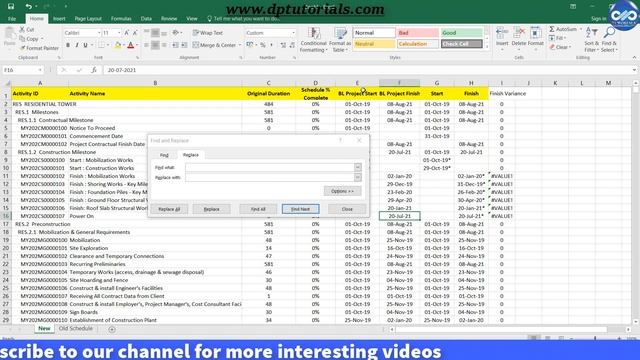The width and height of the screenshot is (640, 360).
Task: Toggle align text right
Action: coord(164,45)
